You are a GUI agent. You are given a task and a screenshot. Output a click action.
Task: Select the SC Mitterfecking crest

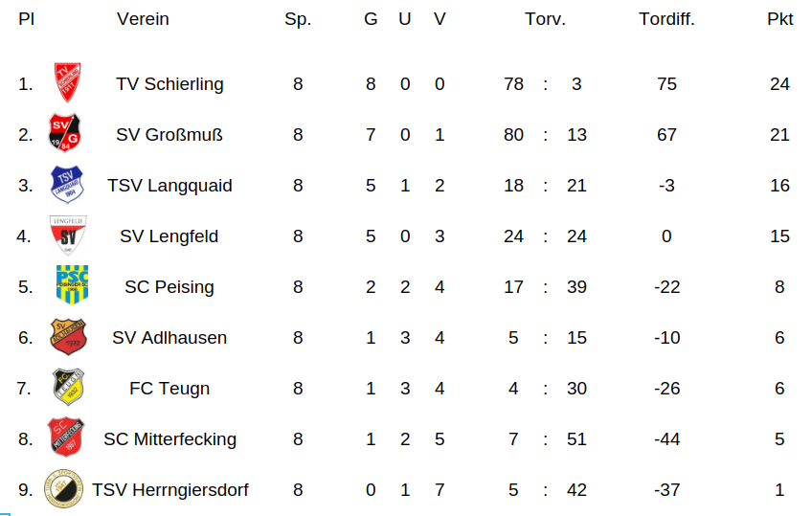(67, 438)
